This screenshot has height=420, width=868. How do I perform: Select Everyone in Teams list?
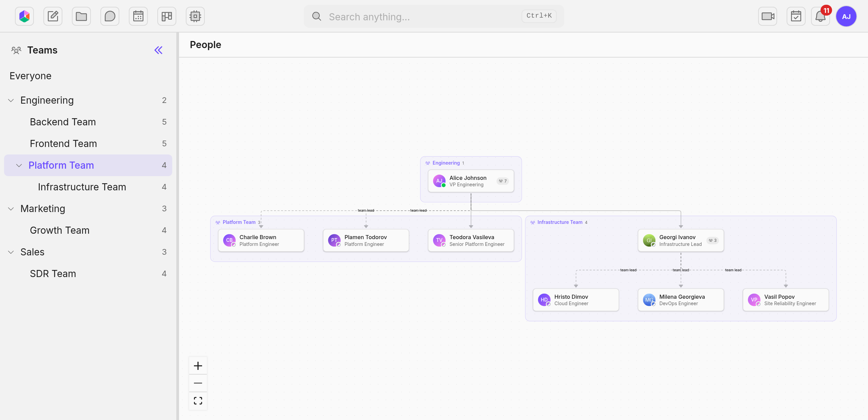88,76
